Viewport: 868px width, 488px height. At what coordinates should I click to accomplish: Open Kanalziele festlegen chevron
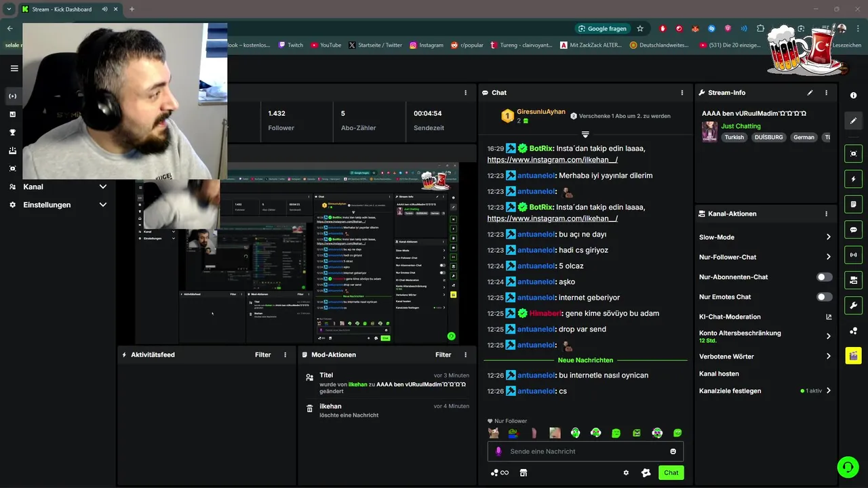tap(828, 391)
